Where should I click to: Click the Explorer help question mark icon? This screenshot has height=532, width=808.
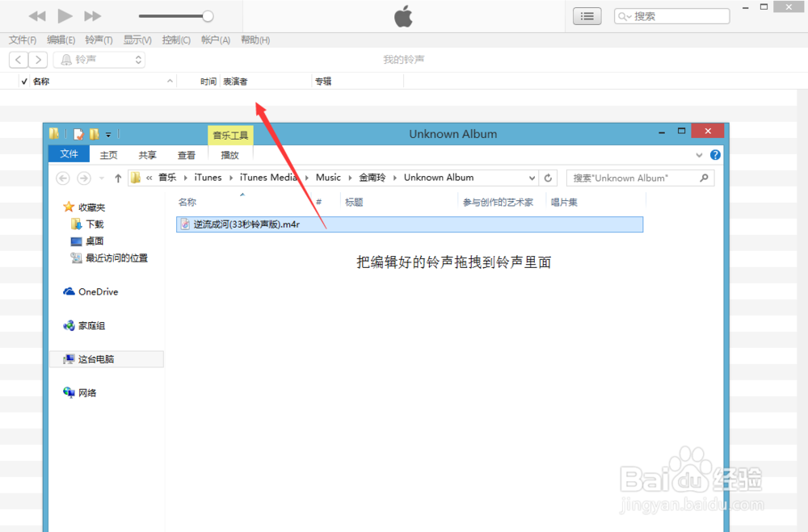point(715,154)
